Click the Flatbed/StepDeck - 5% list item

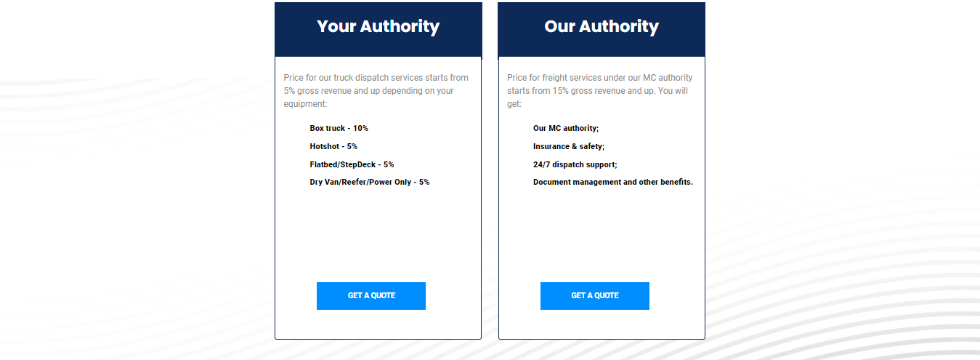[352, 164]
